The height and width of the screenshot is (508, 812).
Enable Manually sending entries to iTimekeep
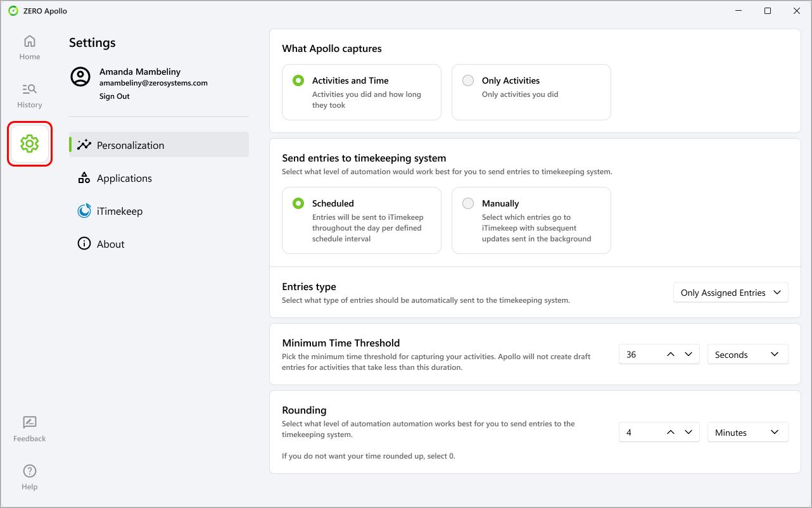(467, 203)
